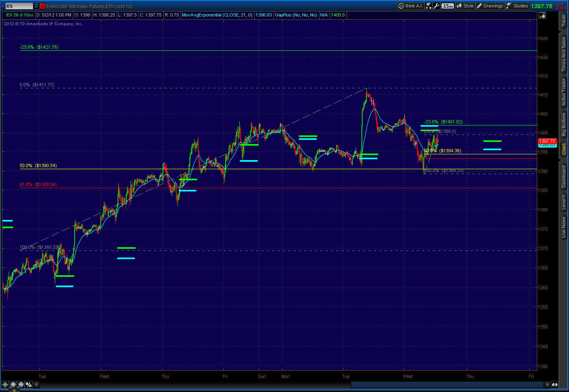
Task: Click the expand time axis arrows icon
Action: (x=555, y=385)
